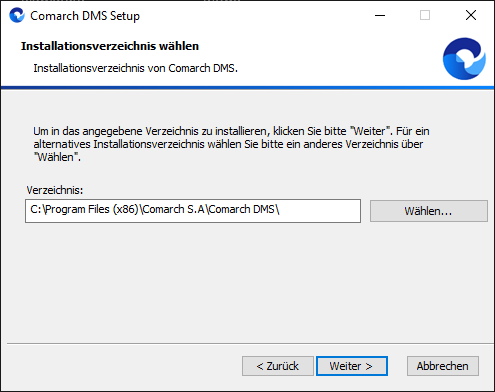The height and width of the screenshot is (392, 495).
Task: Click the instruction paragraph starting 'Um in das'
Action: (x=231, y=144)
